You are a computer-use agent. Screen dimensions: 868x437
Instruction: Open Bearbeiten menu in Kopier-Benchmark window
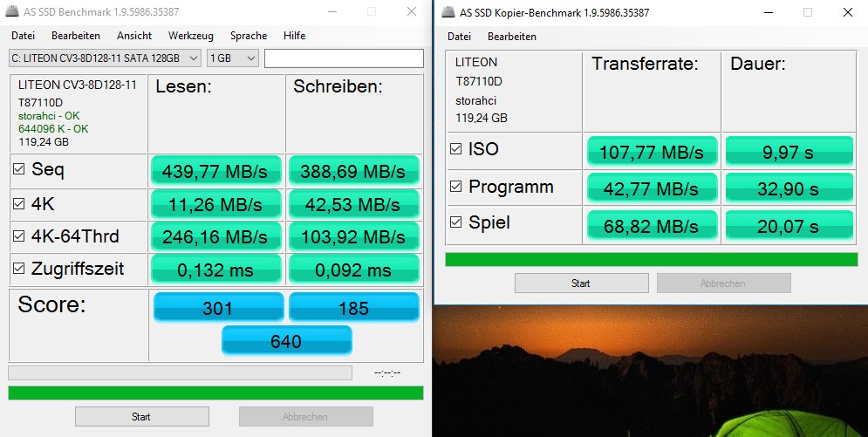(511, 37)
